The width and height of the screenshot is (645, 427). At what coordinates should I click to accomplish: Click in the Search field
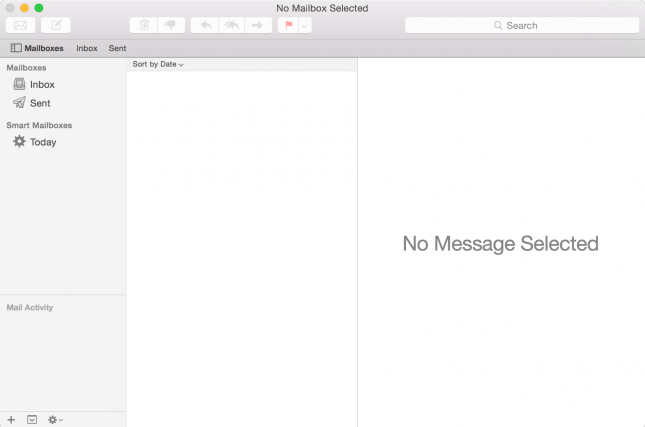[x=522, y=26]
